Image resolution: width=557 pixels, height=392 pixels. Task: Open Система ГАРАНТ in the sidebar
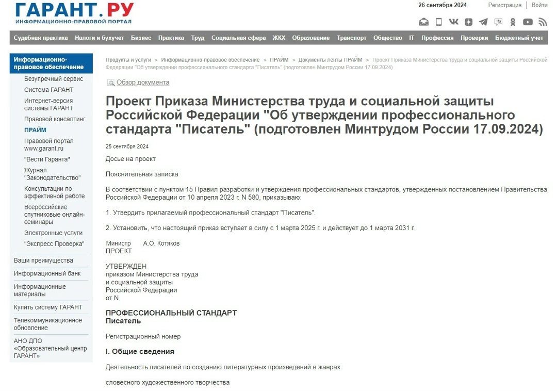point(48,90)
